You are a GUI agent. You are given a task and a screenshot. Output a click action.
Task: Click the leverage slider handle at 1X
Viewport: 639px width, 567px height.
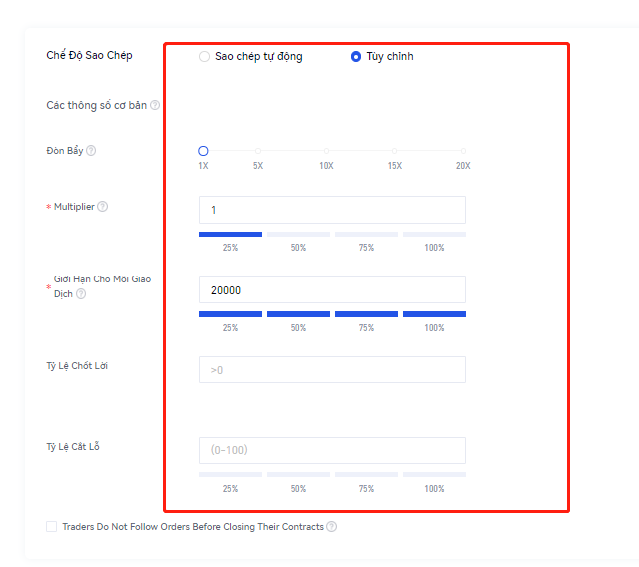(x=203, y=151)
